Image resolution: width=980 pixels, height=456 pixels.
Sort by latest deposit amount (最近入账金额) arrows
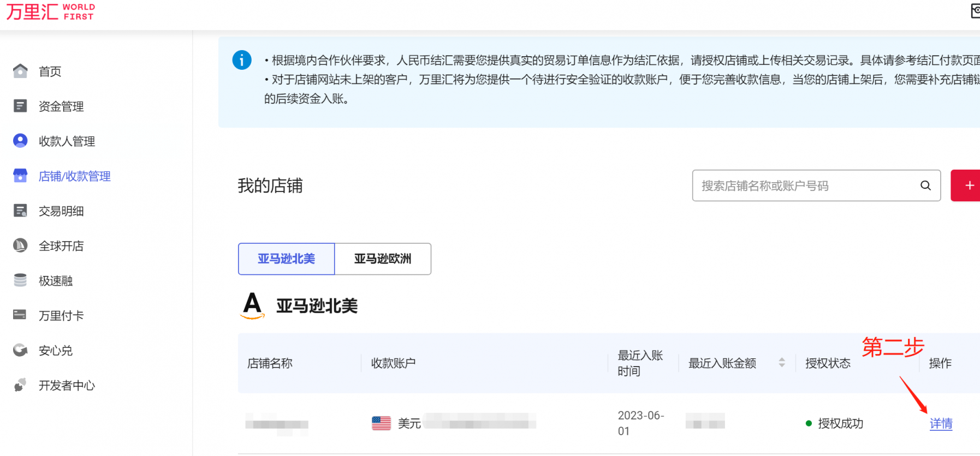[782, 363]
